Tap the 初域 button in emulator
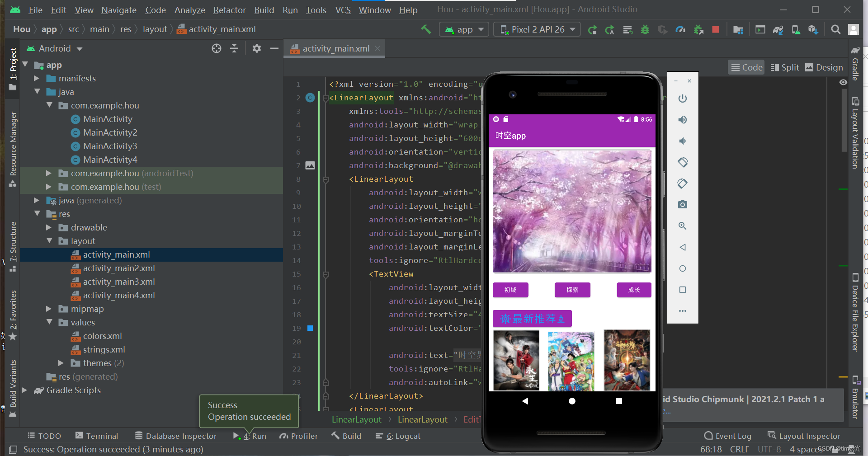 (510, 290)
